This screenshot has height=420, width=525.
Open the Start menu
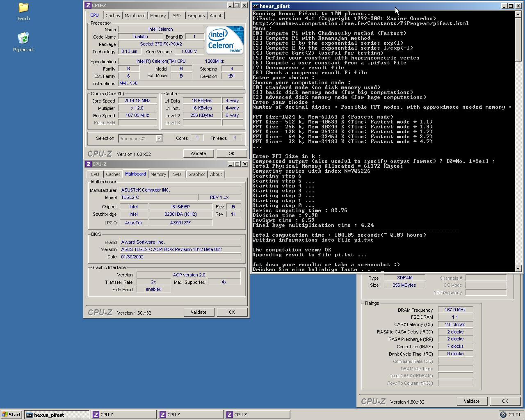11,415
